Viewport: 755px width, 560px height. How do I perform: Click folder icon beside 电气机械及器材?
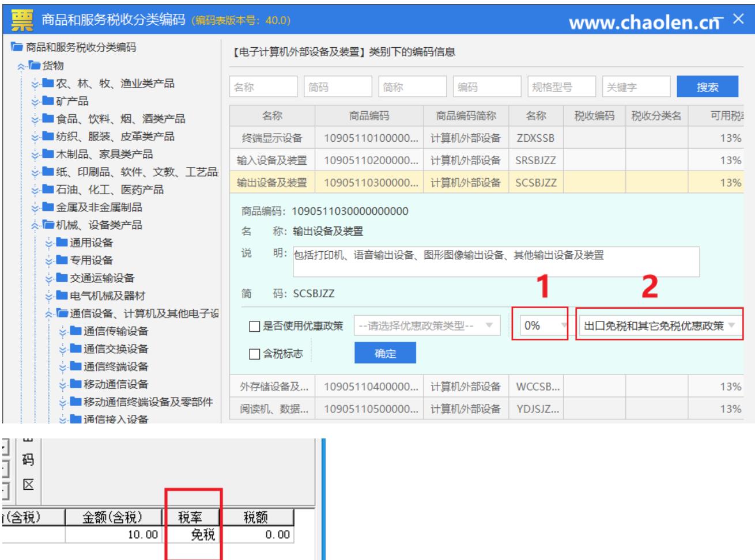62,296
